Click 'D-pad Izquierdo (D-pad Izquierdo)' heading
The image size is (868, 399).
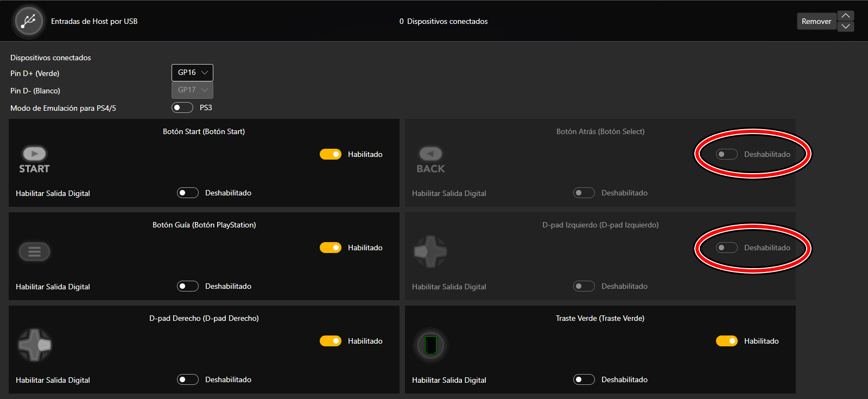click(x=600, y=225)
